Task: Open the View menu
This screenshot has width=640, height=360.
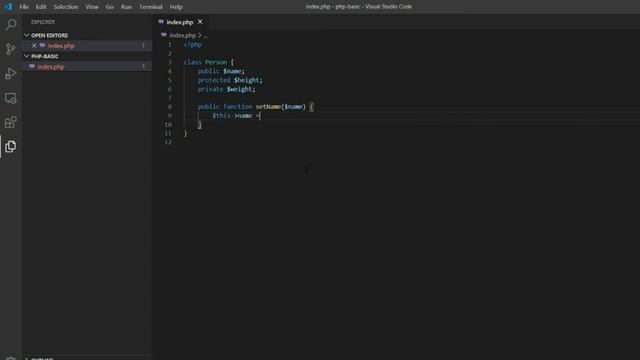Action: [x=92, y=7]
